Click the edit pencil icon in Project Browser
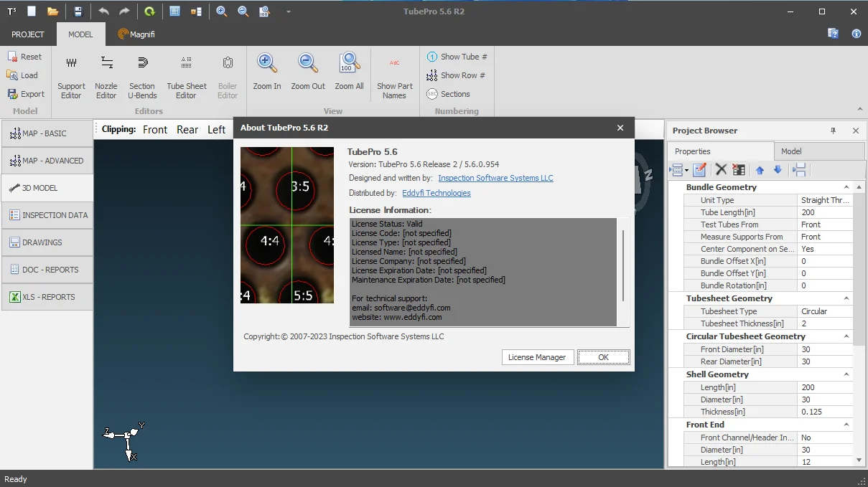The height and width of the screenshot is (487, 868). click(700, 170)
